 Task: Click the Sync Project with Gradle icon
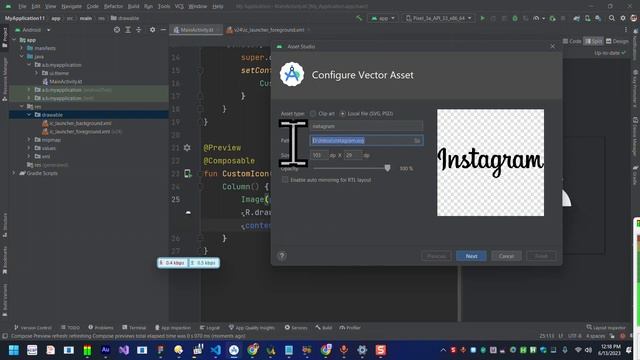tap(576, 18)
